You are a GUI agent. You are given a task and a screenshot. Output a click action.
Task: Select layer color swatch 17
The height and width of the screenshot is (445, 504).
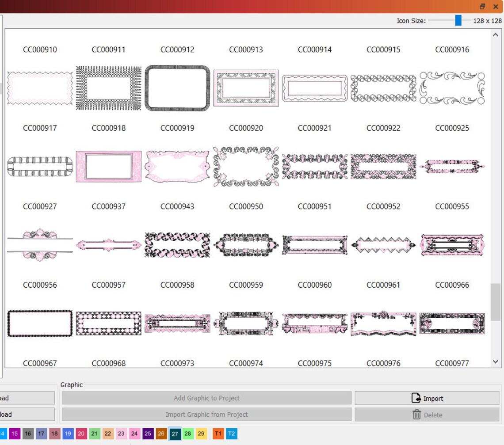42,434
